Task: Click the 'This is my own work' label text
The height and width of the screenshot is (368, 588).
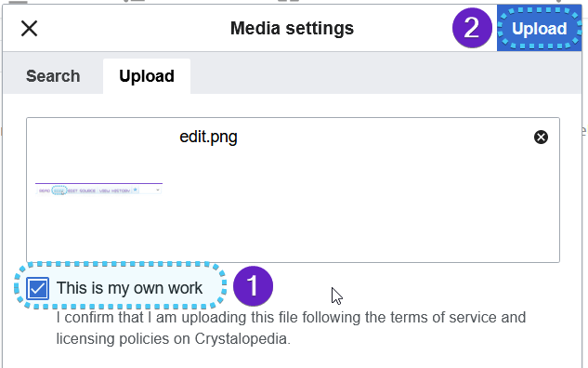Action: point(129,288)
